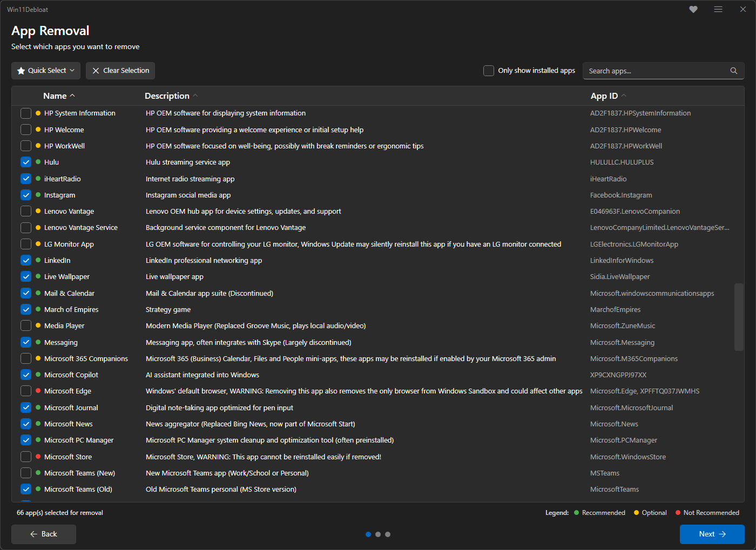Uncheck the Mail & Calendar checkbox
This screenshot has width=756, height=550.
(26, 293)
